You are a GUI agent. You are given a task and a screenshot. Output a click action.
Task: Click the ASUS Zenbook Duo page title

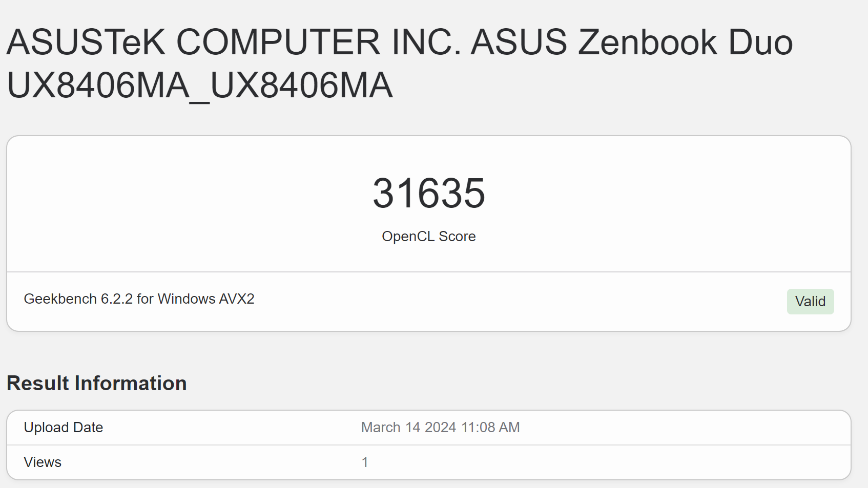point(400,63)
